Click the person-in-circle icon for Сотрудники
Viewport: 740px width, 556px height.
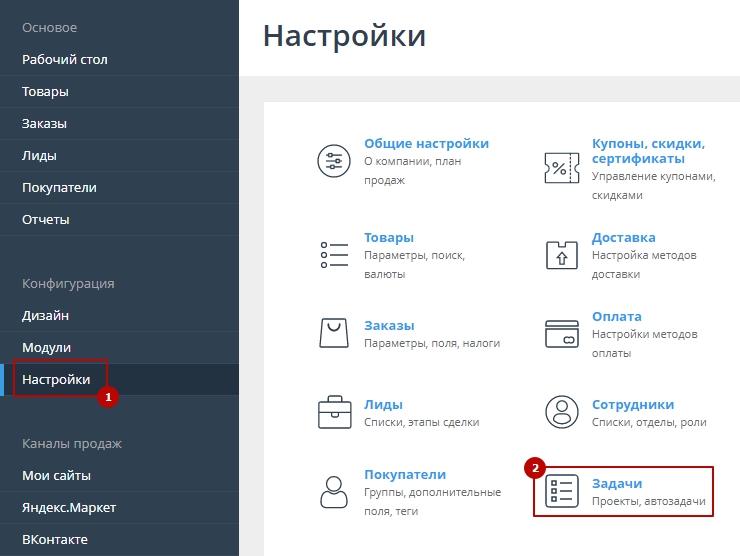click(x=561, y=411)
